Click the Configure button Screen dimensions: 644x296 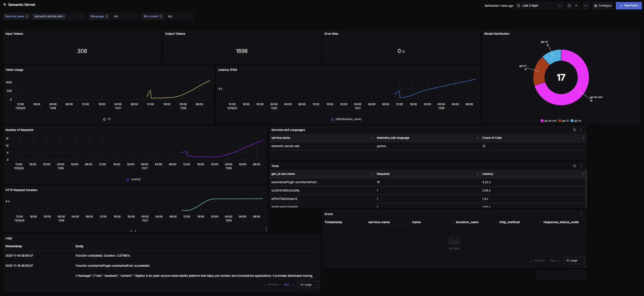tap(603, 5)
